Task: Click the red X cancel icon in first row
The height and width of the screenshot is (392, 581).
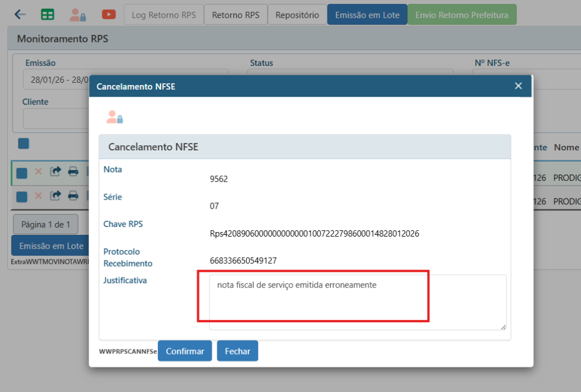Action: [x=39, y=172]
